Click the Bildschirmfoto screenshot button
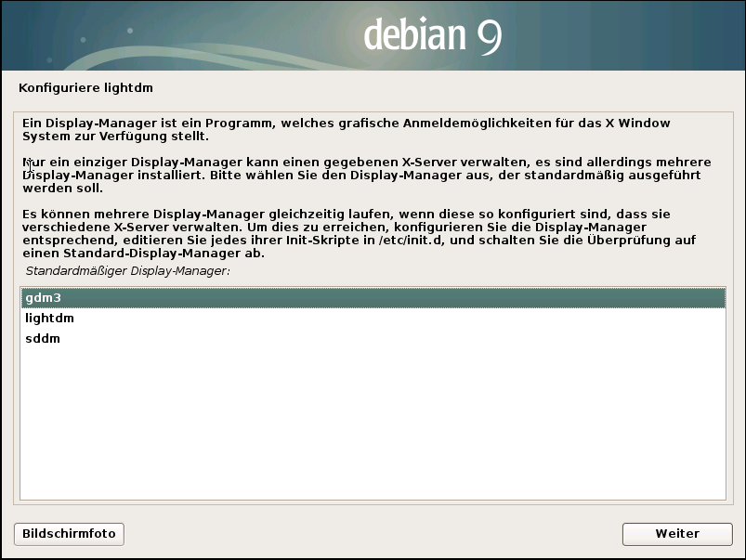Image resolution: width=746 pixels, height=560 pixels. [70, 534]
